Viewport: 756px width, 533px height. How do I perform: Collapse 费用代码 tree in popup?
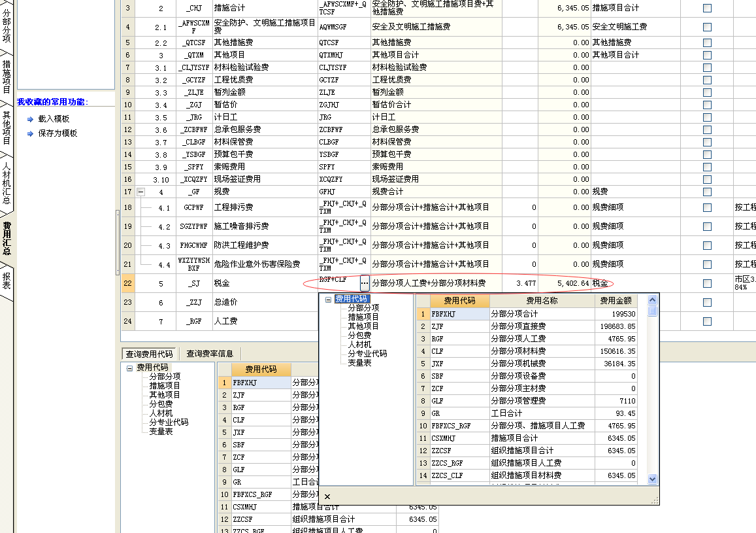coord(328,300)
